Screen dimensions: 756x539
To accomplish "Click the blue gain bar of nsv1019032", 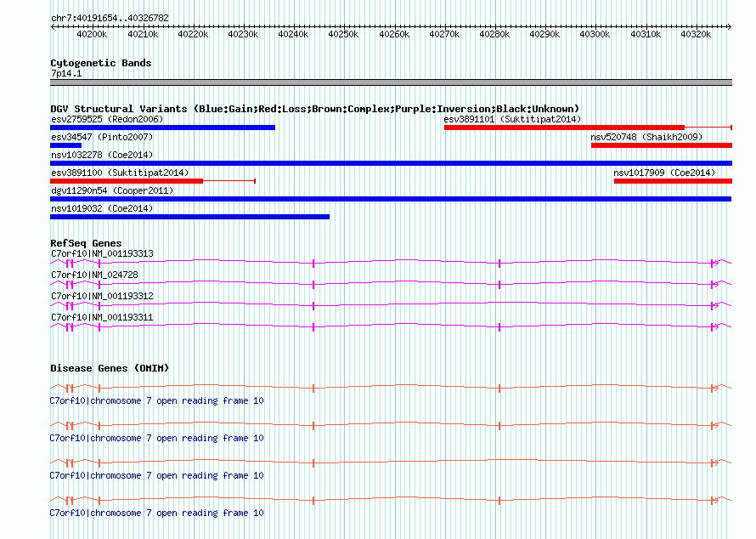I will click(190, 217).
